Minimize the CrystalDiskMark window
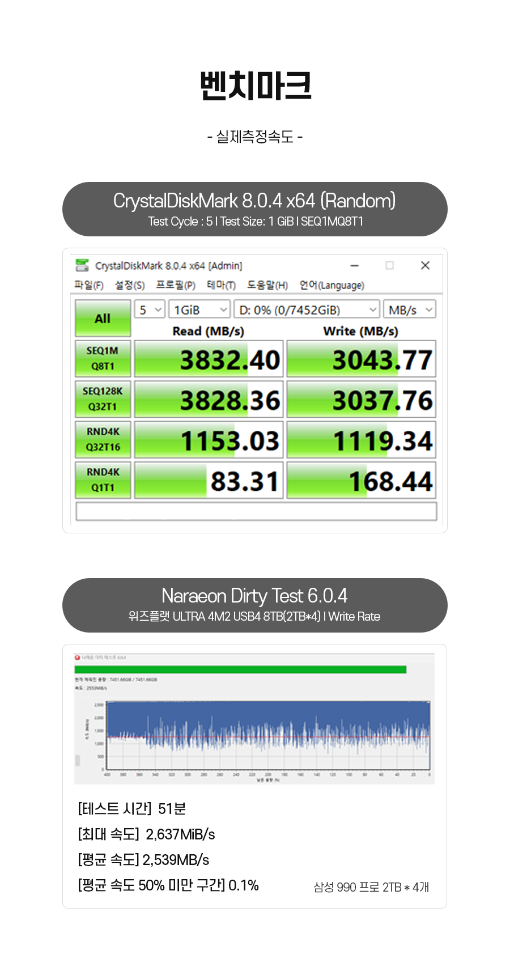 (x=355, y=265)
